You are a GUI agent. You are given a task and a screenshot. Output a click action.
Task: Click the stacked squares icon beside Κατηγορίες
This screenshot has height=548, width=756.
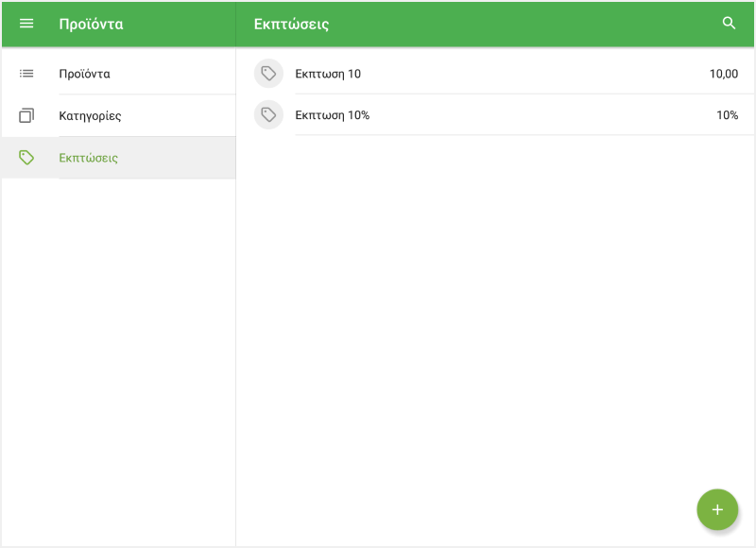(x=26, y=115)
